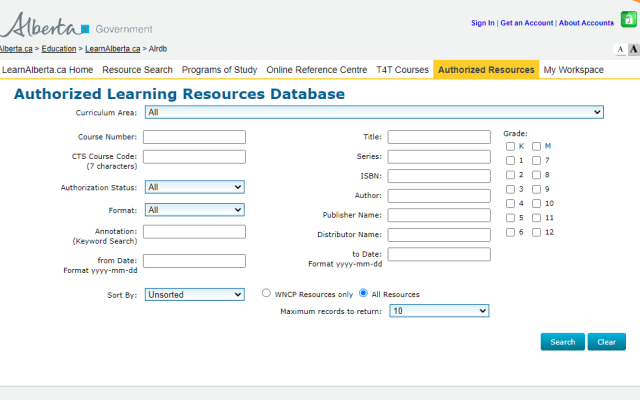Enable the Grade 7 checkbox
This screenshot has width=640, height=400.
coord(536,160)
